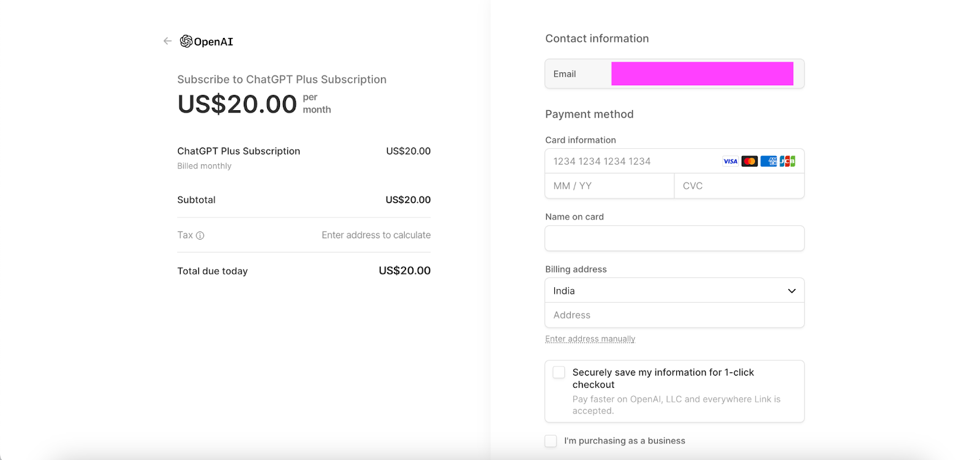Image resolution: width=980 pixels, height=460 pixels.
Task: Click the Payment method heading
Action: pyautogui.click(x=589, y=114)
